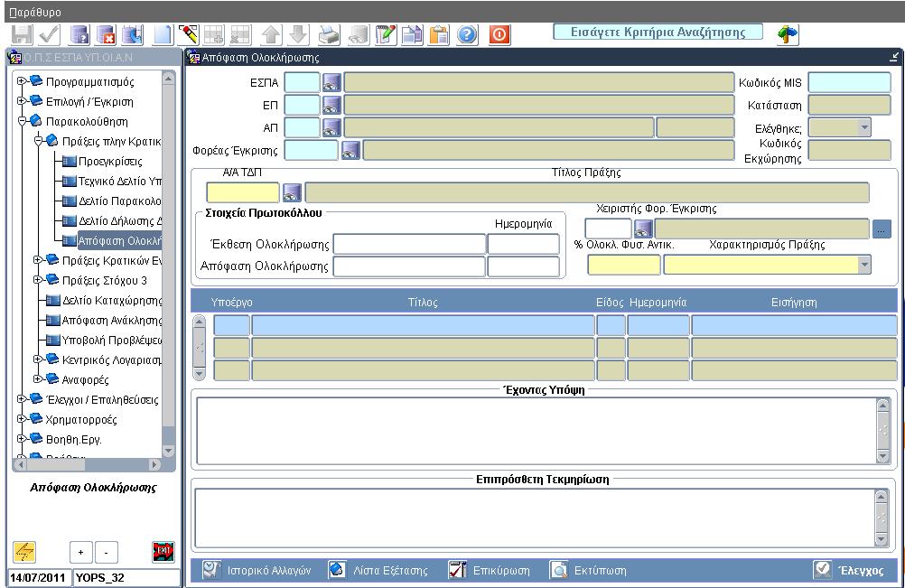
Task: Expand the Κεντρικός Λογαριασμ tree node
Action: [38, 359]
